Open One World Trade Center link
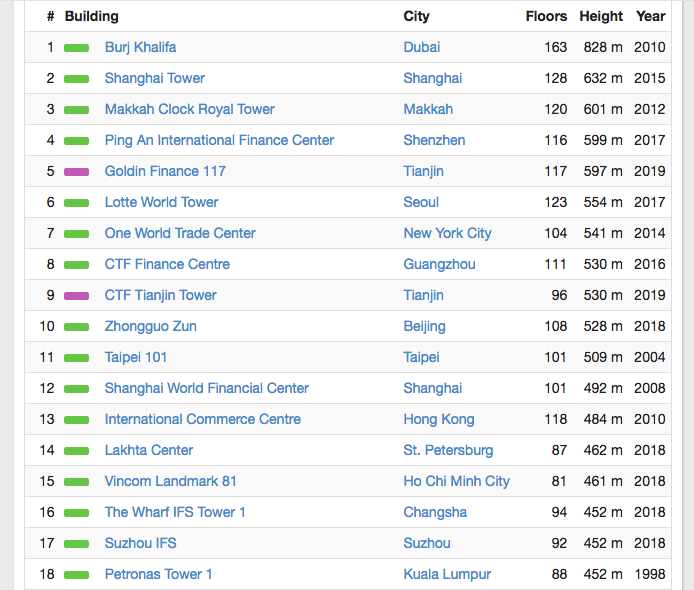Viewport: 694px width, 590px height. point(180,233)
